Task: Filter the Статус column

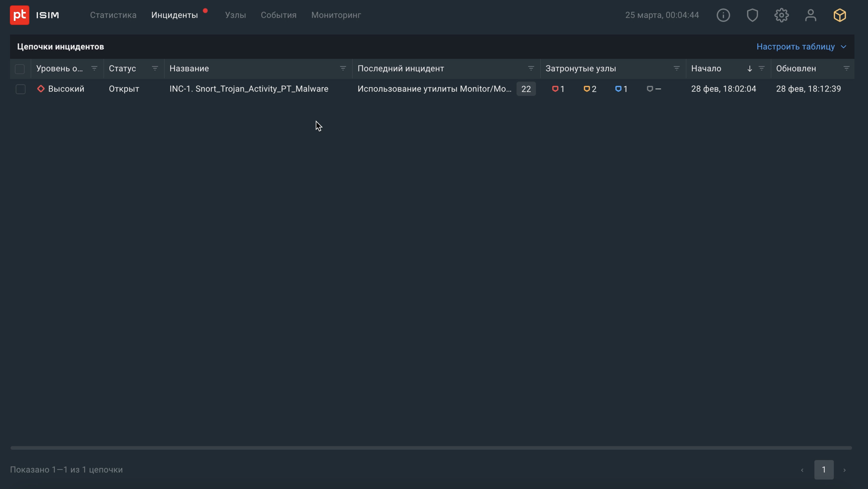Action: click(155, 69)
